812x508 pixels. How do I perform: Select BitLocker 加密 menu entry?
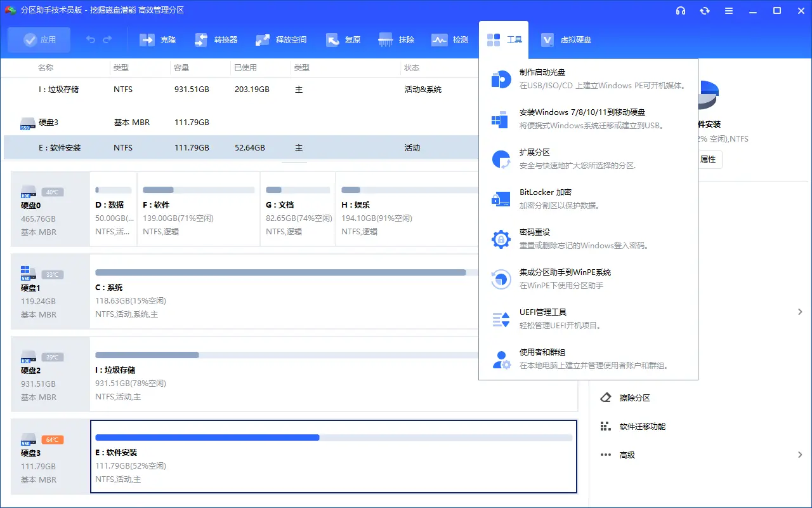[x=589, y=199]
